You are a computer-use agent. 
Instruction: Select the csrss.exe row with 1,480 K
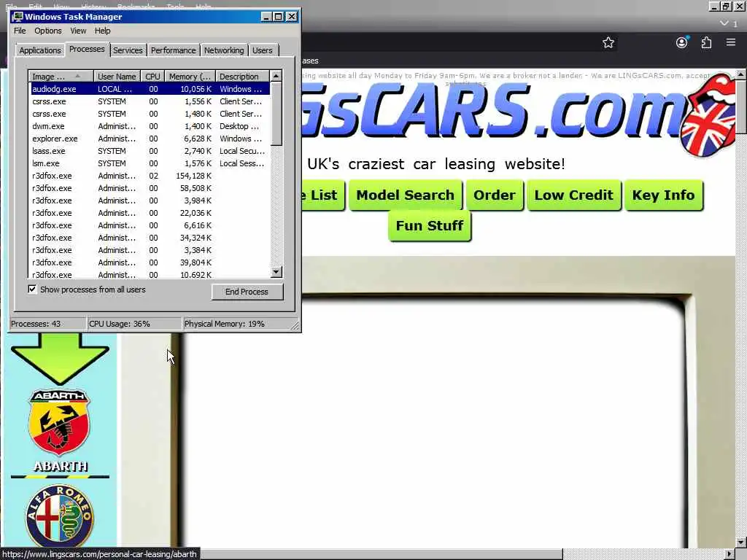click(x=149, y=114)
